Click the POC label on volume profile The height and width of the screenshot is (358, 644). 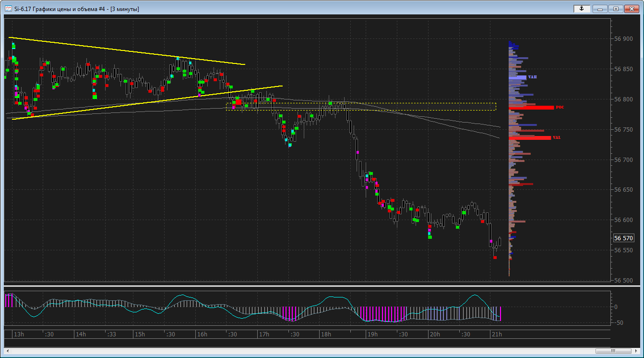(560, 107)
